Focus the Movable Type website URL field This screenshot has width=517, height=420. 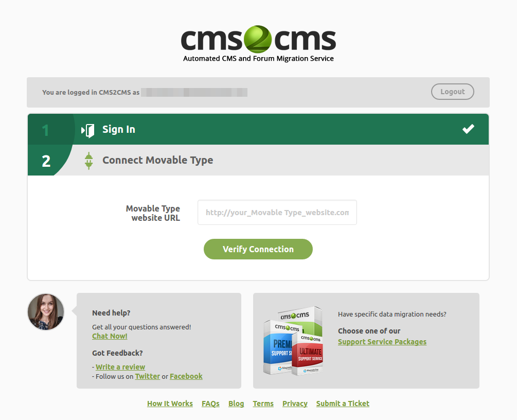click(x=277, y=213)
